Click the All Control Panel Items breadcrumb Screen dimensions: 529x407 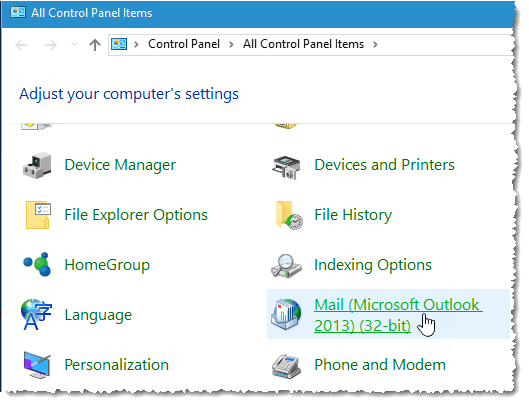coord(303,44)
